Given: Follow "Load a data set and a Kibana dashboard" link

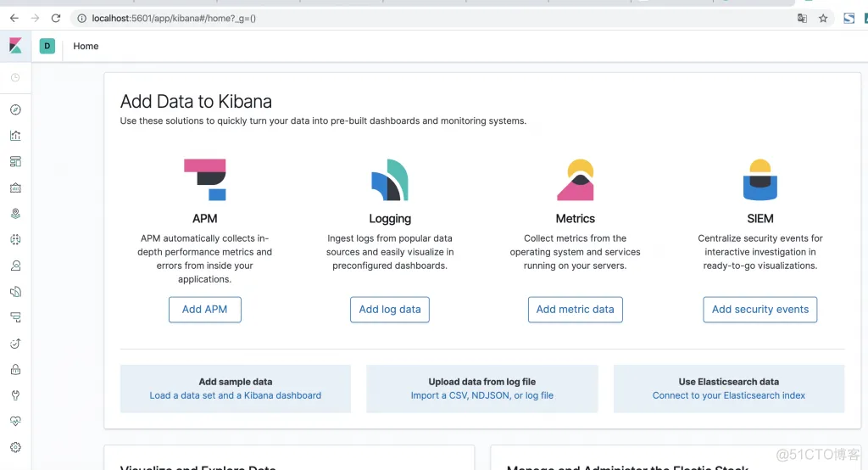Looking at the screenshot, I should pos(236,395).
